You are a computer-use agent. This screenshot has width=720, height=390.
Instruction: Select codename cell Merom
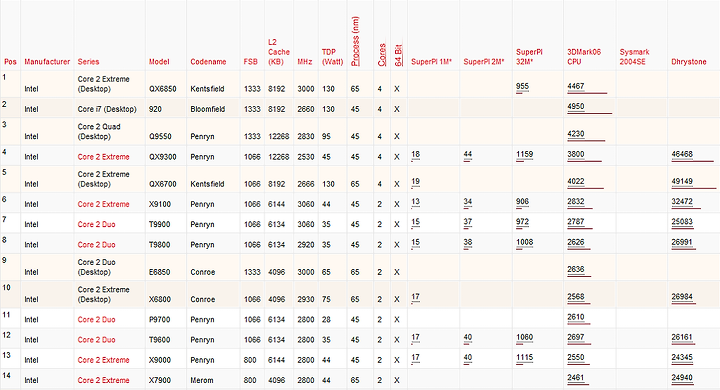point(202,380)
